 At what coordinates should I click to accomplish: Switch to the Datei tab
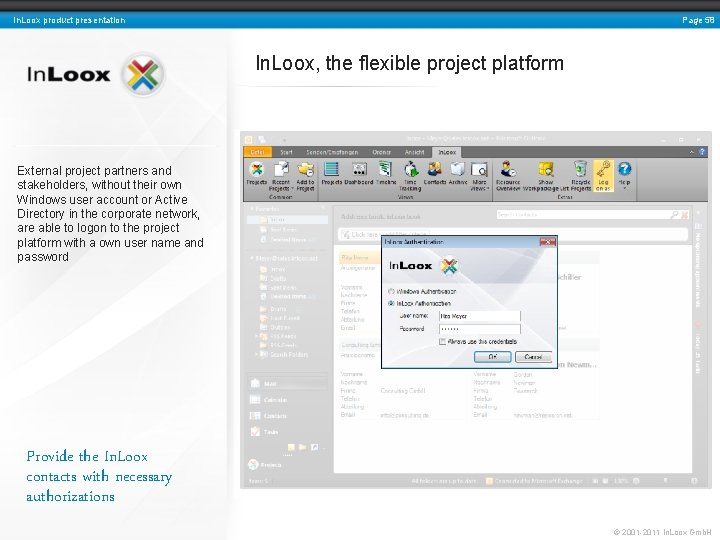(258, 152)
